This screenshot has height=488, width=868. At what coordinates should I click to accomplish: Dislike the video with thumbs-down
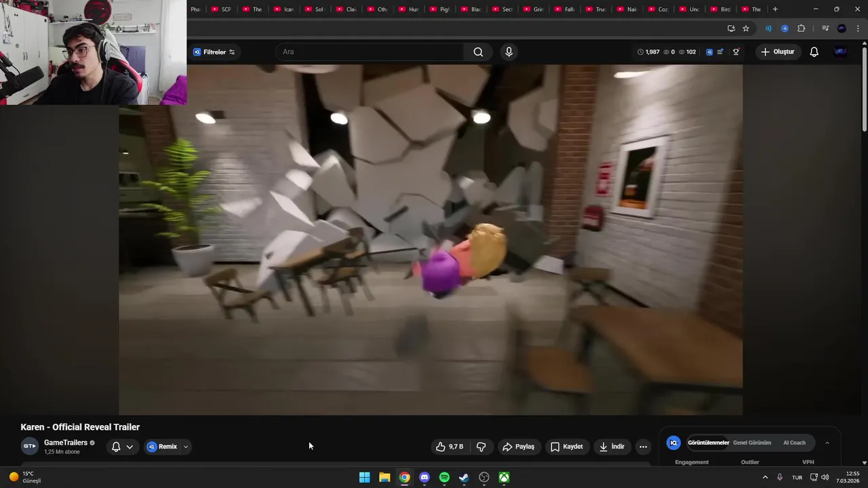click(481, 447)
